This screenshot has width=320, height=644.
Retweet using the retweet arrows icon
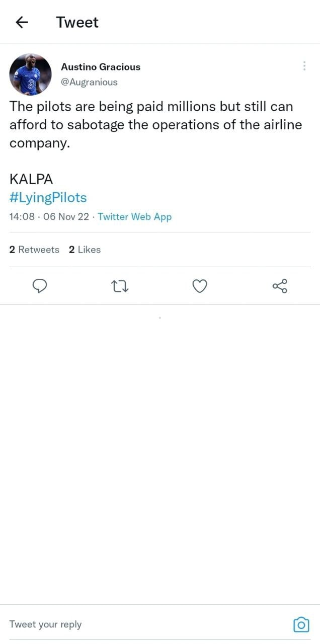click(120, 287)
